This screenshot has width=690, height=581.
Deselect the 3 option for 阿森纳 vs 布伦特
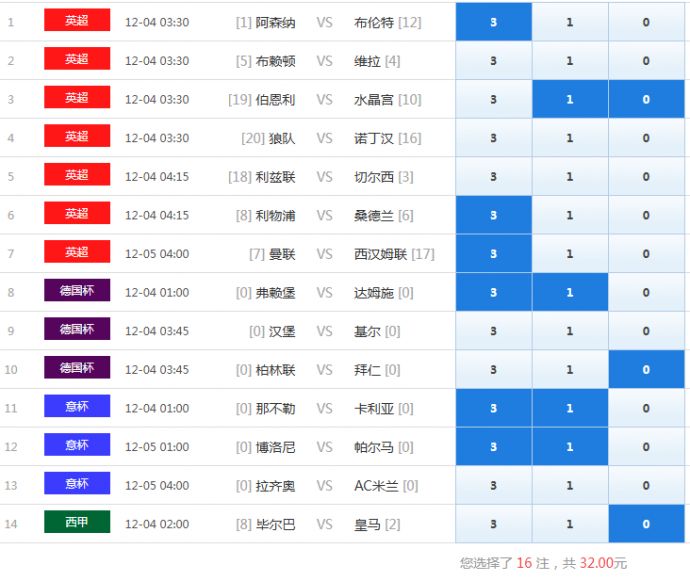click(x=493, y=22)
